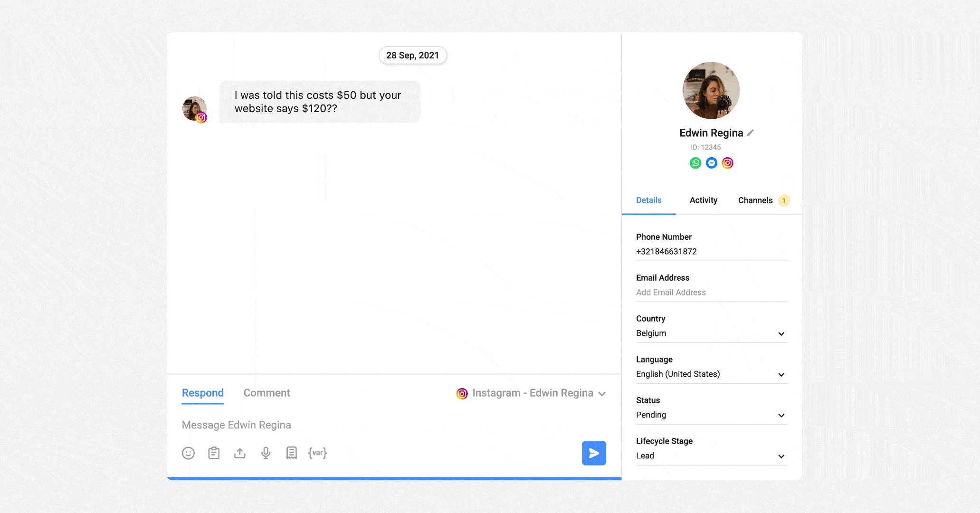This screenshot has height=513, width=980.
Task: Expand the Country dropdown for Edwin Regina
Action: 783,333
